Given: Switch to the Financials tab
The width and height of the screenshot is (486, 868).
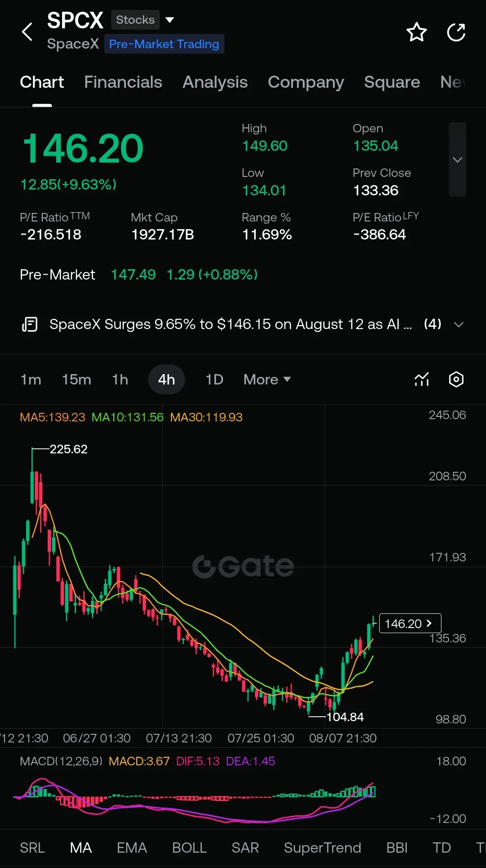Looking at the screenshot, I should [123, 82].
